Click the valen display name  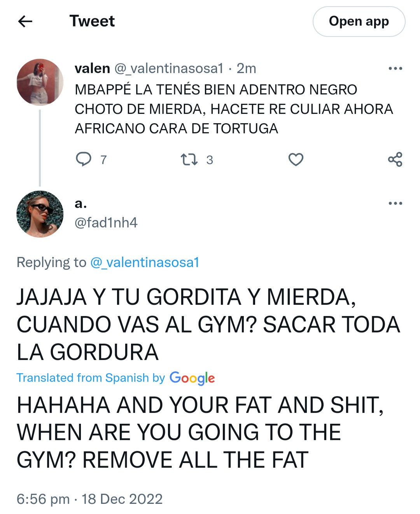[92, 68]
